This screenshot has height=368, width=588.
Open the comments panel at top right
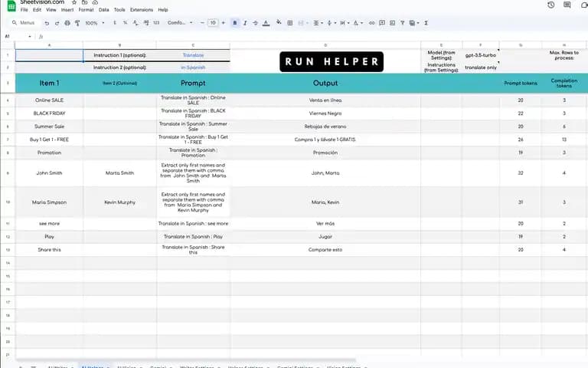[x=567, y=5]
